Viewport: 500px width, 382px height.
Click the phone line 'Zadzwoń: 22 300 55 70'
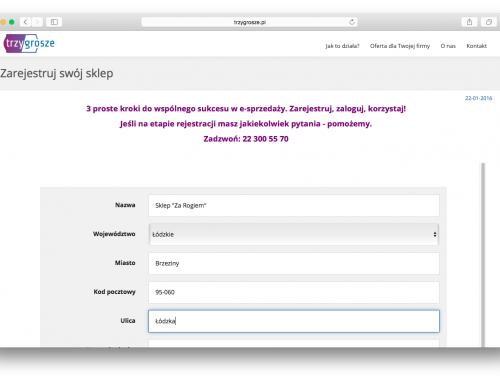point(246,139)
